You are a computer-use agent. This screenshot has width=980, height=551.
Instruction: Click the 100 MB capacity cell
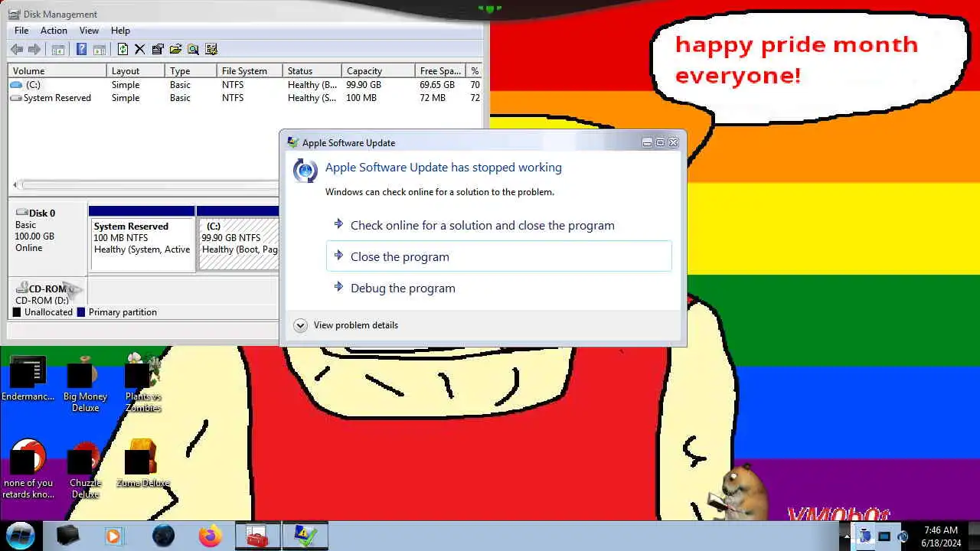click(361, 98)
